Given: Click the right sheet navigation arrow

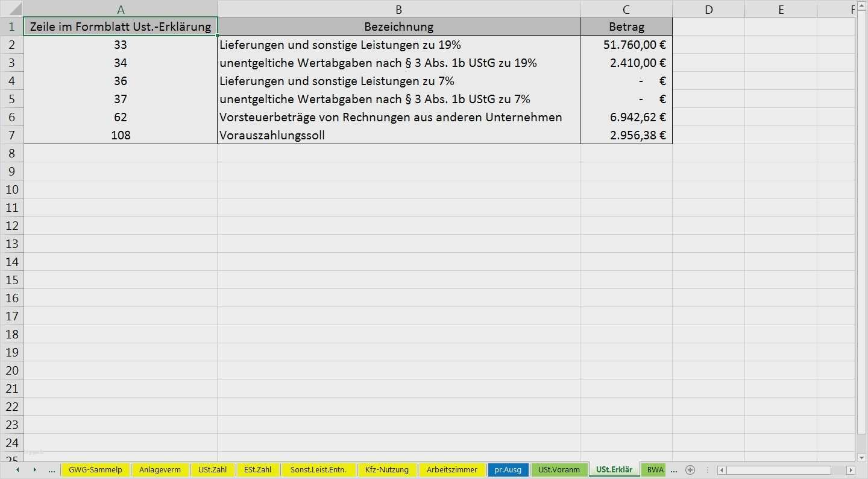Looking at the screenshot, I should (x=34, y=469).
